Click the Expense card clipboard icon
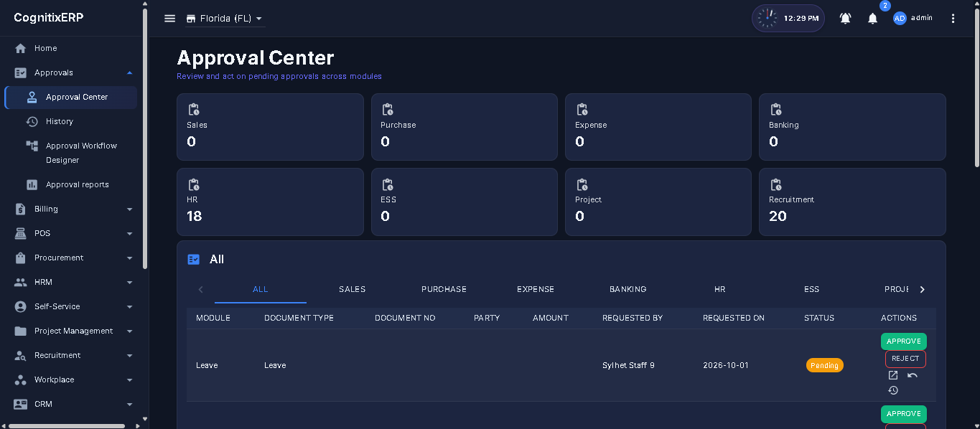This screenshot has height=429, width=980. tap(582, 110)
